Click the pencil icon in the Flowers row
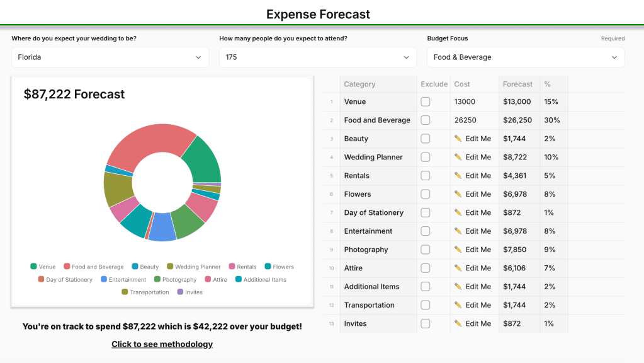Image resolution: width=644 pixels, height=363 pixels. tap(458, 194)
